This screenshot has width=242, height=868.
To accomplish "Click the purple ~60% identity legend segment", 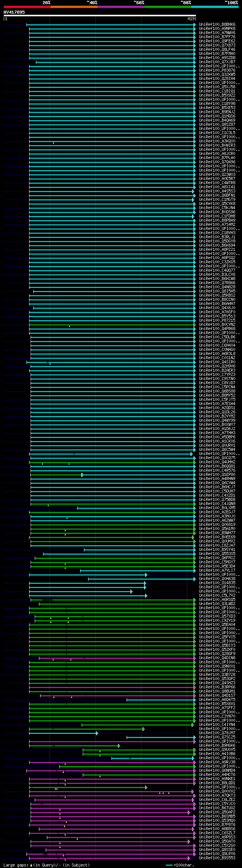I will [x=121, y=7].
